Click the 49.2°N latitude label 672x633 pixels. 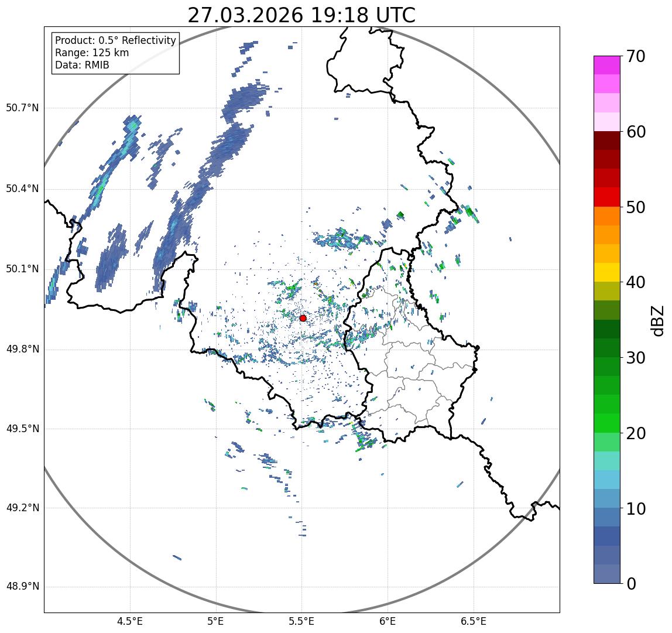tap(22, 508)
